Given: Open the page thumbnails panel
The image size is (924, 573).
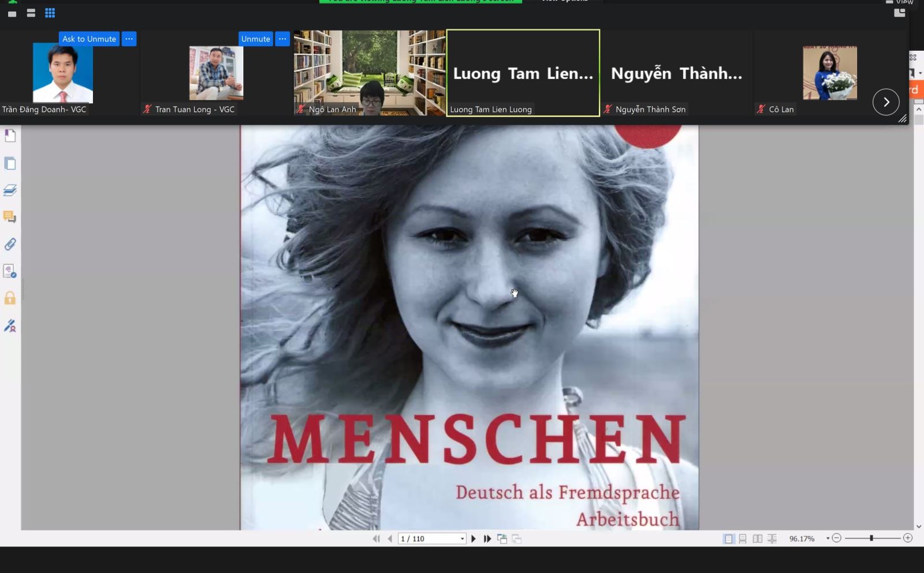Looking at the screenshot, I should pos(10,163).
